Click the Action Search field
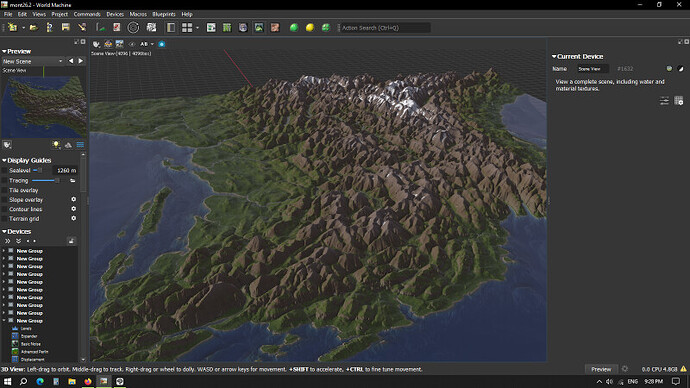 (386, 28)
